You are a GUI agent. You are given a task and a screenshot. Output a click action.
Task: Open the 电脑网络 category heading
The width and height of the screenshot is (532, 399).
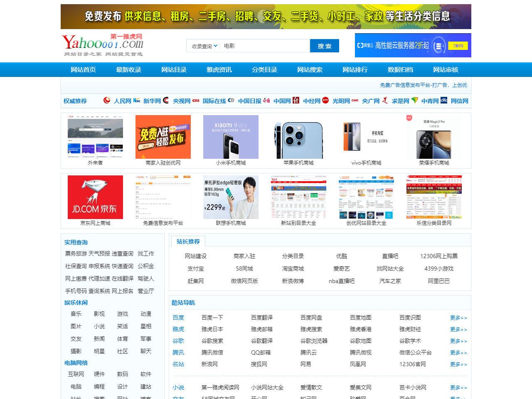(x=76, y=363)
